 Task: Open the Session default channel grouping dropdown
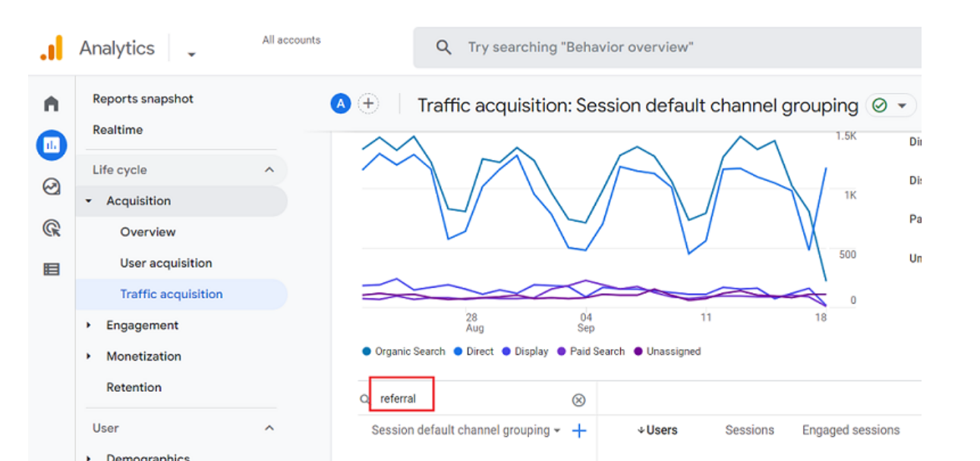coord(465,431)
